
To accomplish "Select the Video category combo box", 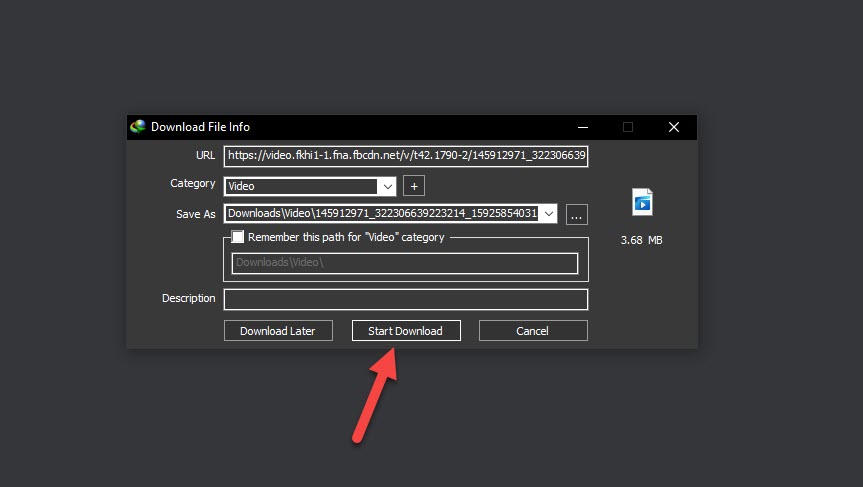I will click(301, 186).
